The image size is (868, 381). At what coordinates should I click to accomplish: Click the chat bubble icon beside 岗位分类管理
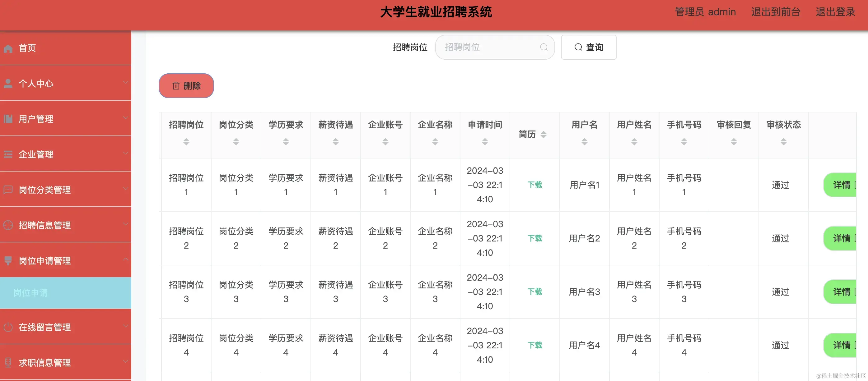[8, 189]
